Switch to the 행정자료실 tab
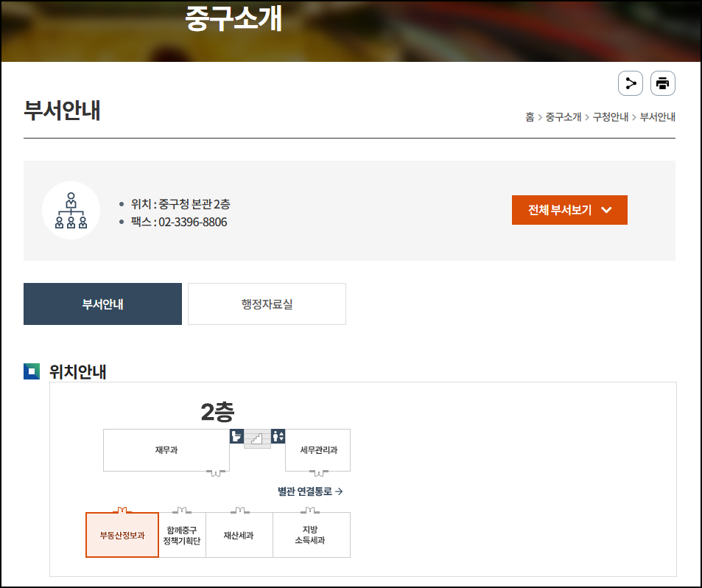702x588 pixels. click(x=267, y=304)
